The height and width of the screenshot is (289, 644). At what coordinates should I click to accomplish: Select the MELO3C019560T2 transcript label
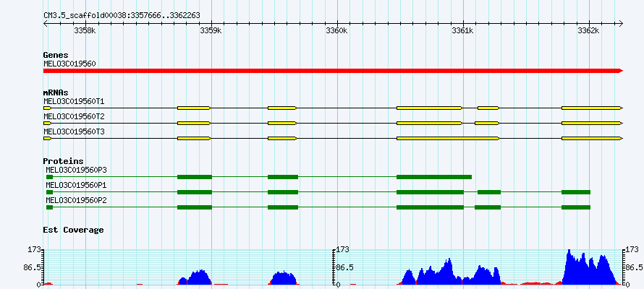[x=74, y=116]
